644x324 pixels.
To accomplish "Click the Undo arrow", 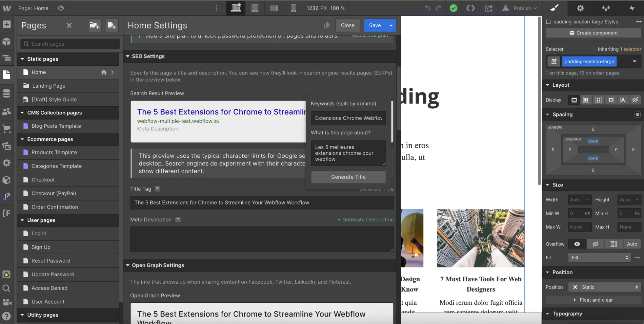I will click(x=428, y=8).
